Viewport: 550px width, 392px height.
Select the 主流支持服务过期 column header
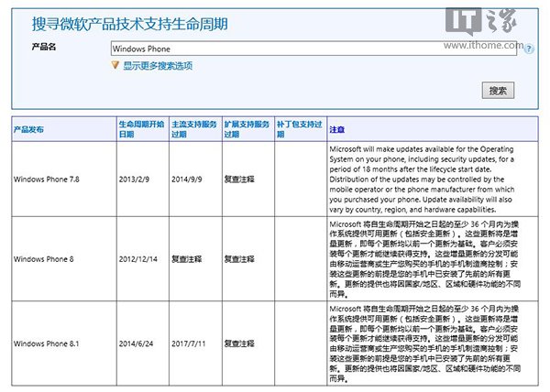coord(195,128)
